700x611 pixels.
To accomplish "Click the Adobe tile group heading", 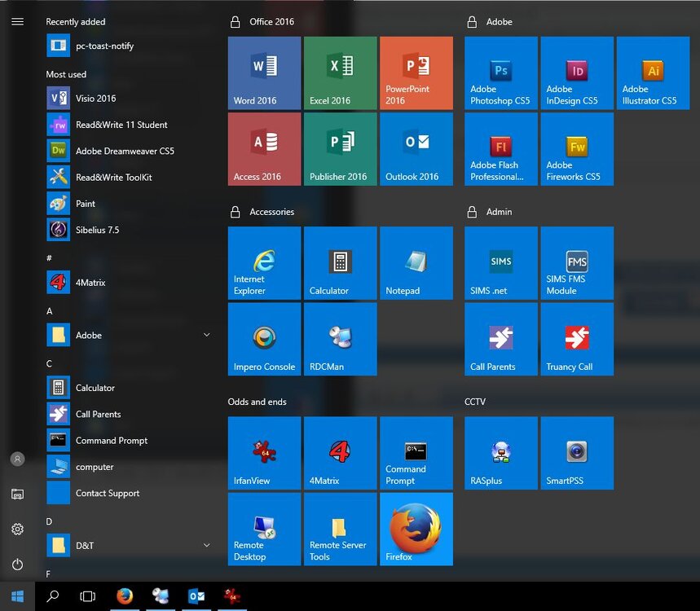I will pyautogui.click(x=499, y=21).
